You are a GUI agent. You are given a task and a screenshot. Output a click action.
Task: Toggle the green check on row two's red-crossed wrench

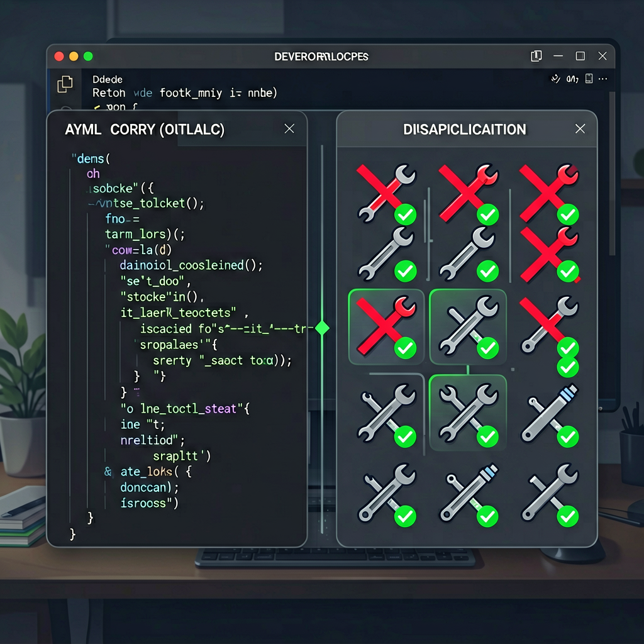[568, 271]
